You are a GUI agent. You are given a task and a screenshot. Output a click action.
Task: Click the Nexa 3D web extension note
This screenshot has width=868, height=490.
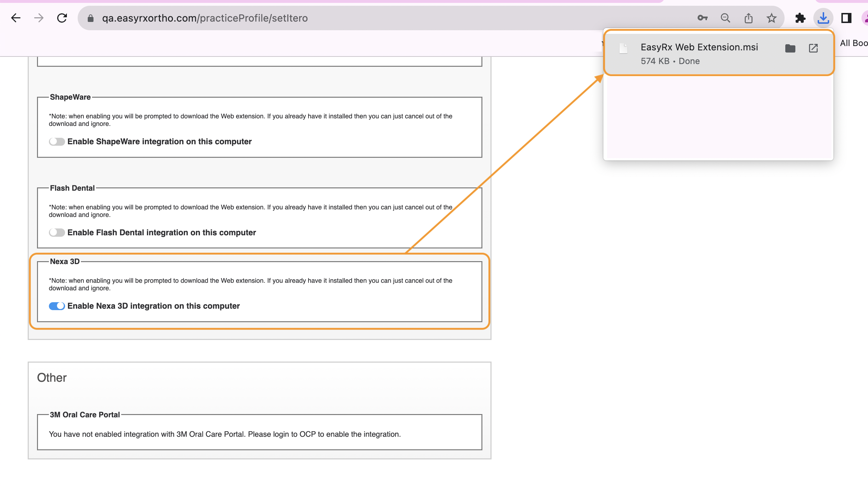[x=251, y=284]
